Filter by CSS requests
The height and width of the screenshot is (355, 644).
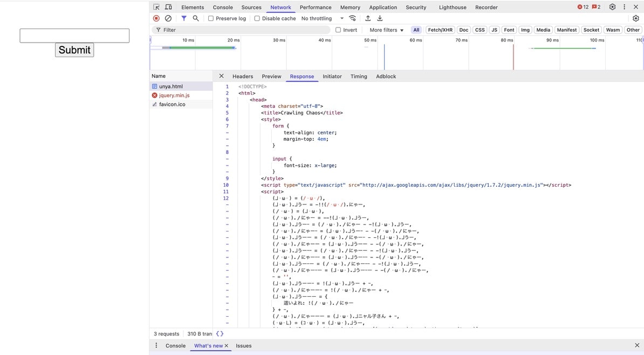click(x=479, y=30)
